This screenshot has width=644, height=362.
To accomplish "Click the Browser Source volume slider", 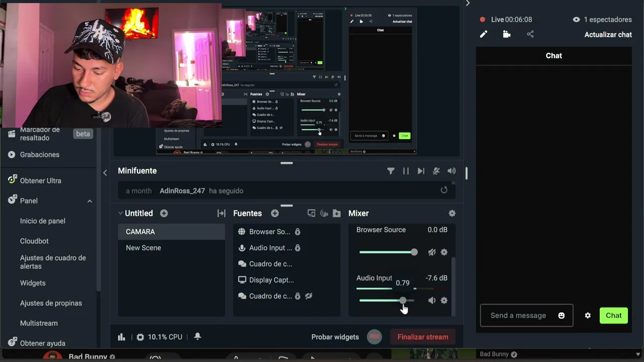I will 388,252.
